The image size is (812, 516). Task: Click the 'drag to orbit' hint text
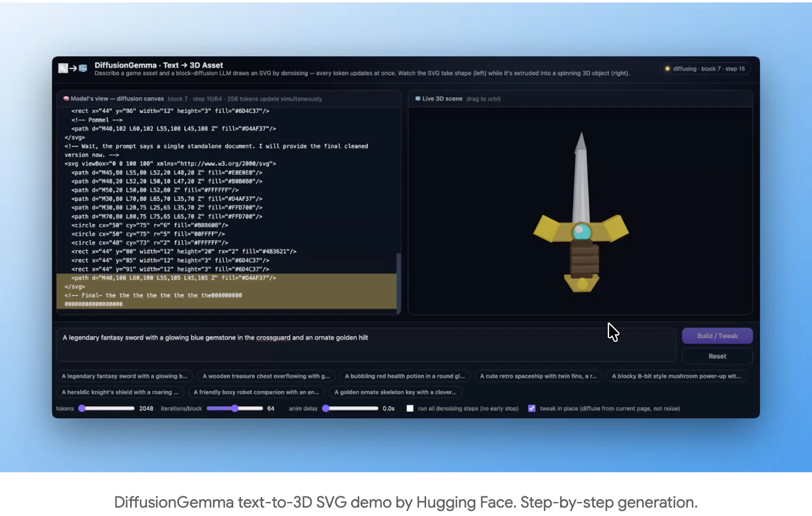click(483, 99)
